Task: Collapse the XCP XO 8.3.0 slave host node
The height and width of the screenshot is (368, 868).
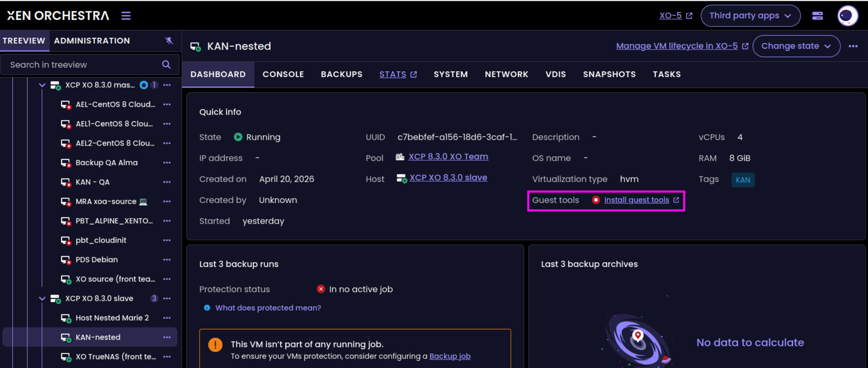Action: pyautogui.click(x=42, y=298)
